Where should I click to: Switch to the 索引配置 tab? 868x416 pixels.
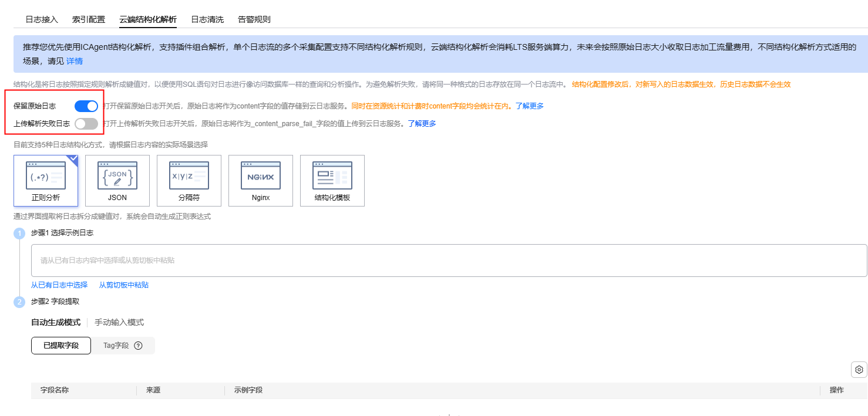(89, 19)
